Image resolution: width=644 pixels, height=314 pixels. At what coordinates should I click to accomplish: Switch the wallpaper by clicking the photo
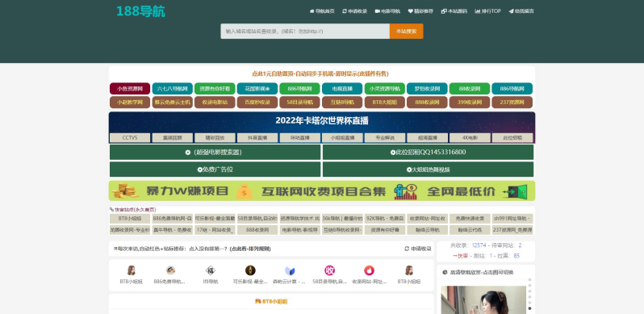(x=483, y=300)
